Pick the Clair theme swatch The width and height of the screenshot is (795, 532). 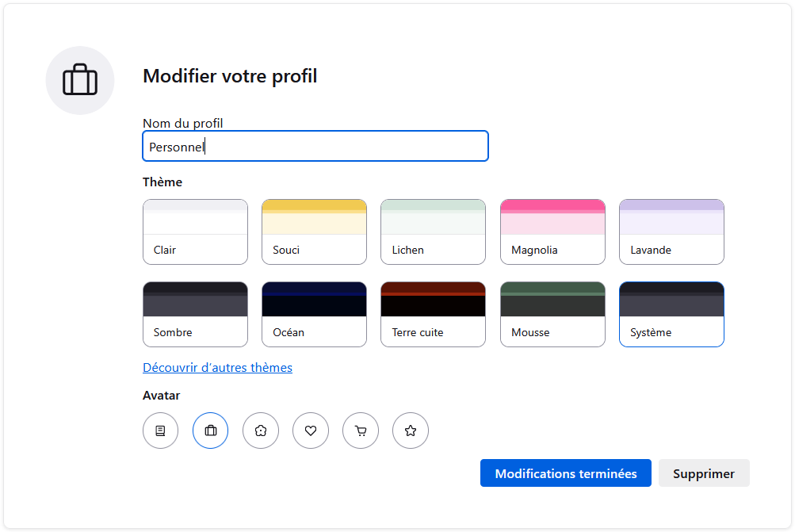pyautogui.click(x=195, y=232)
